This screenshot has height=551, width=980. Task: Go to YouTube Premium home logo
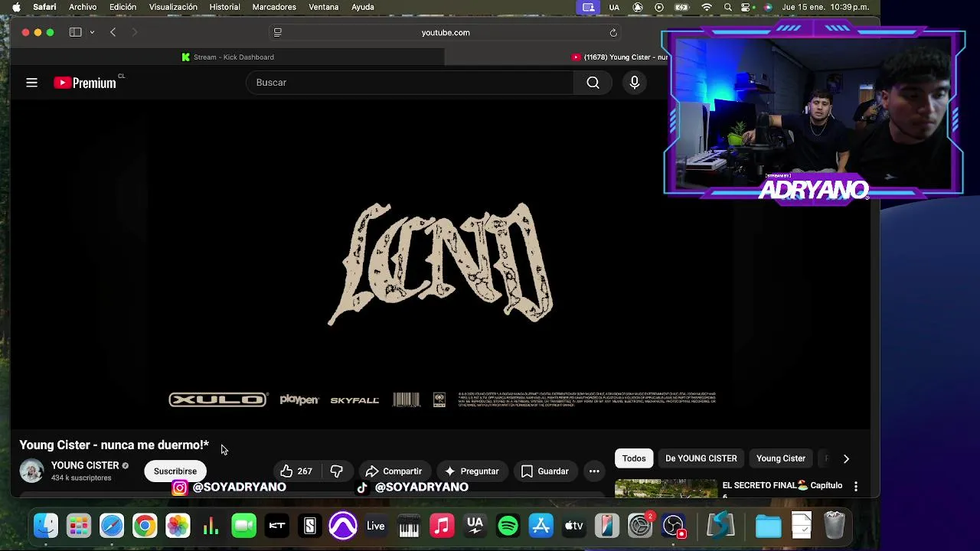pyautogui.click(x=85, y=83)
